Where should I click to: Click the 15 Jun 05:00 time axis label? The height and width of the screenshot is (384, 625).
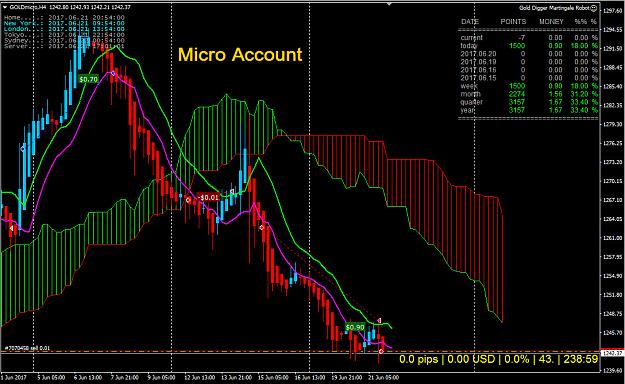coord(273,377)
